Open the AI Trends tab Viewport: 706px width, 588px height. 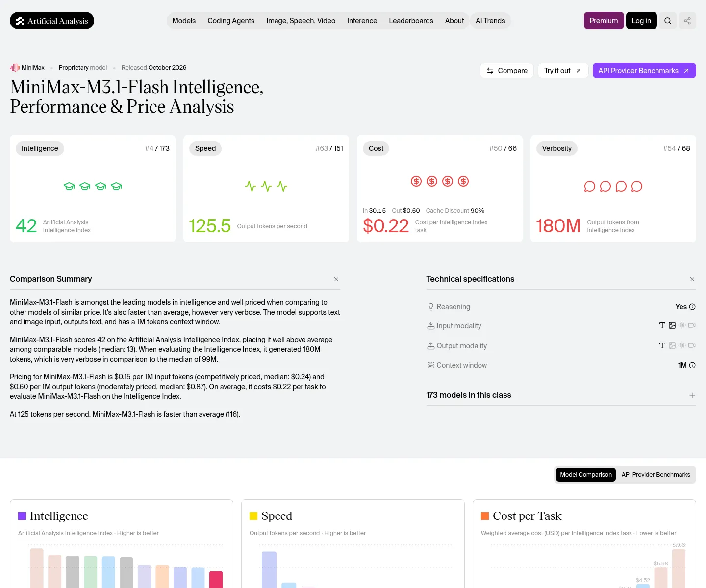pyautogui.click(x=490, y=21)
